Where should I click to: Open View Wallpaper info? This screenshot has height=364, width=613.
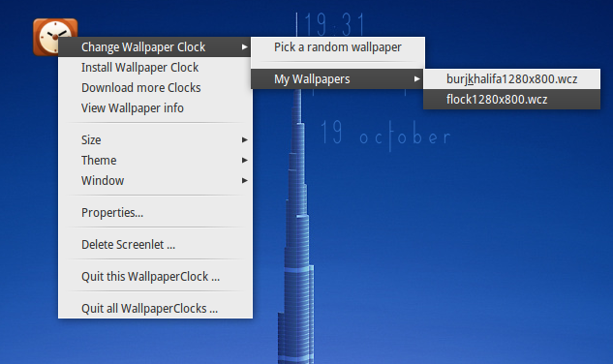tap(155, 107)
